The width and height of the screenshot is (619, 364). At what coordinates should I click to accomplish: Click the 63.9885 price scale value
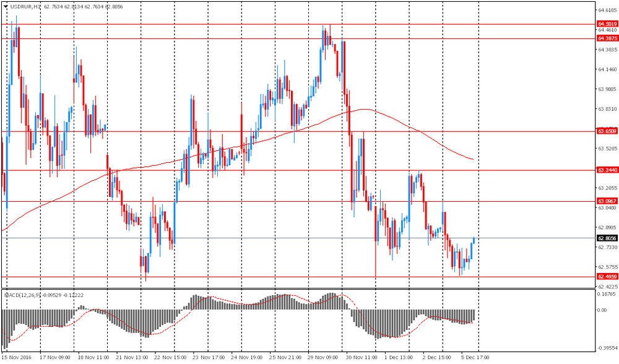608,89
